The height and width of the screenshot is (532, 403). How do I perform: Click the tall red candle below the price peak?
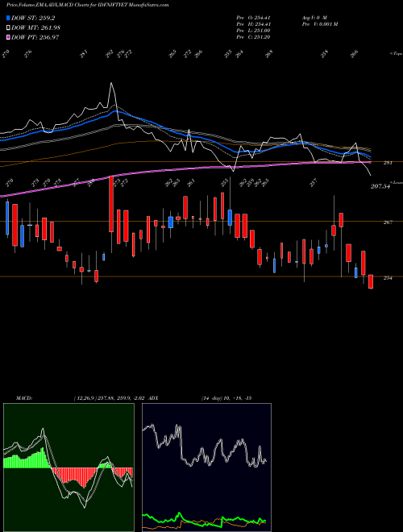click(111, 204)
